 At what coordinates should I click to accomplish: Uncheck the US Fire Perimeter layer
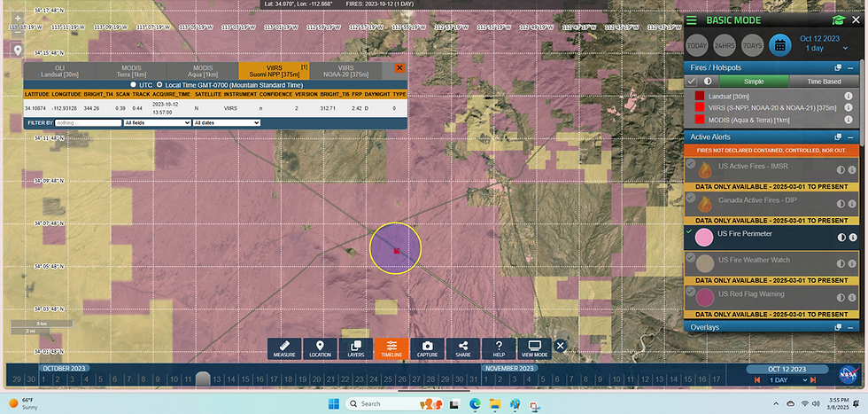[689, 231]
